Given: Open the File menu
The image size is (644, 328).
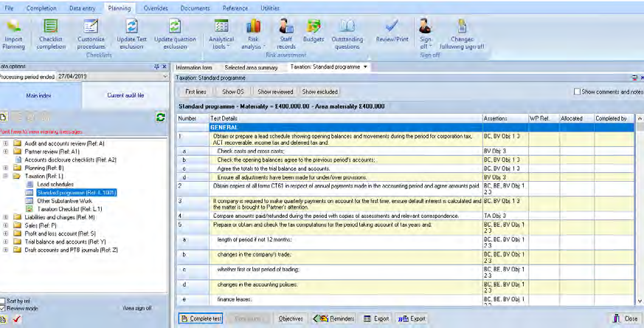Looking at the screenshot, I should tap(9, 8).
